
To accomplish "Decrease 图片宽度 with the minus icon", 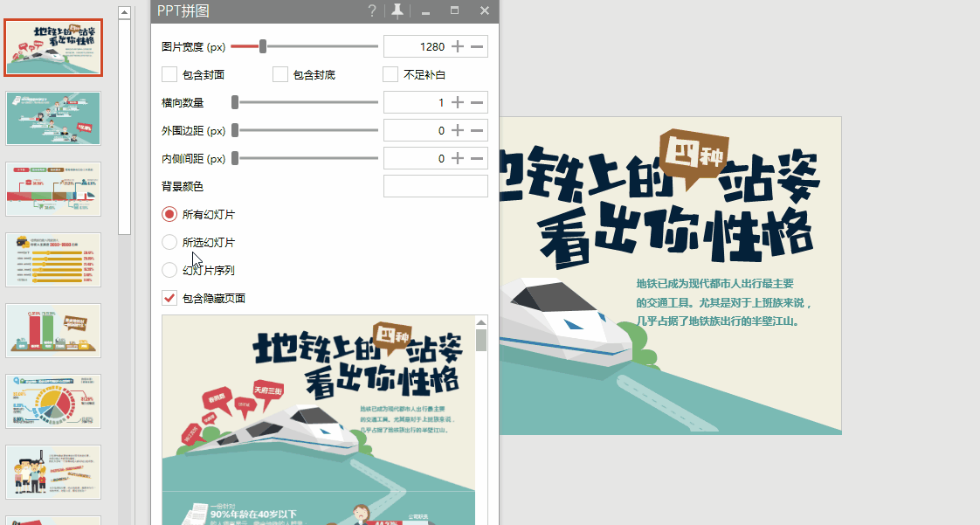I will click(477, 46).
